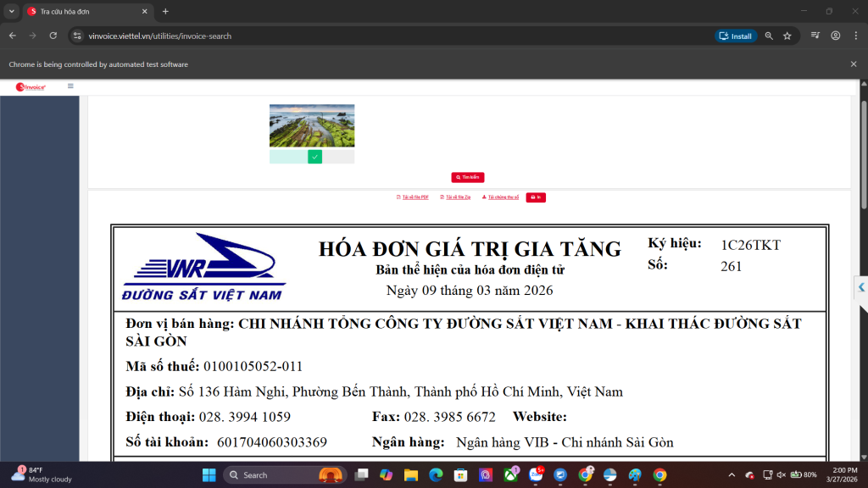Select the Tra cứu hóa đơn tab
868x488 pixels.
(85, 12)
